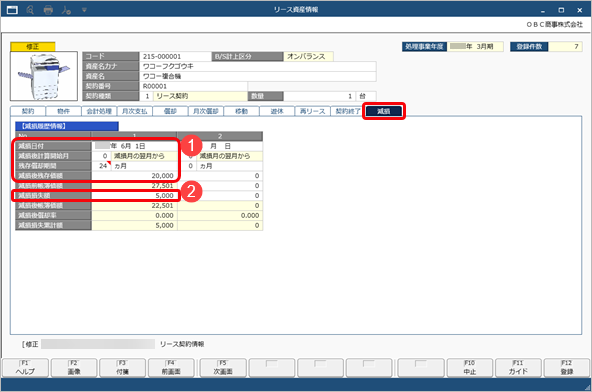This screenshot has width=592, height=392.
Task: Click the printer icon in title bar
Action: 48,10
